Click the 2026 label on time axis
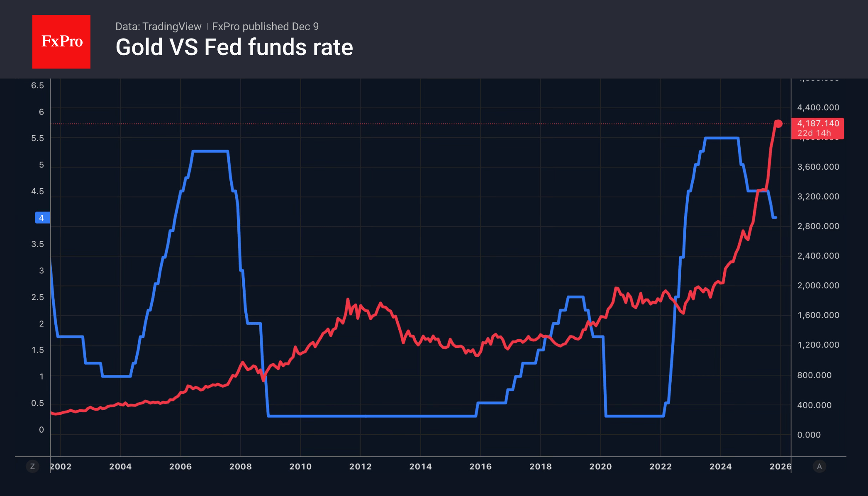 (780, 467)
